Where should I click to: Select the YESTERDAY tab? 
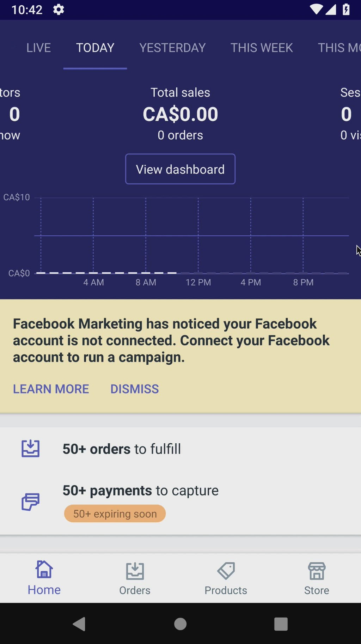tap(172, 48)
